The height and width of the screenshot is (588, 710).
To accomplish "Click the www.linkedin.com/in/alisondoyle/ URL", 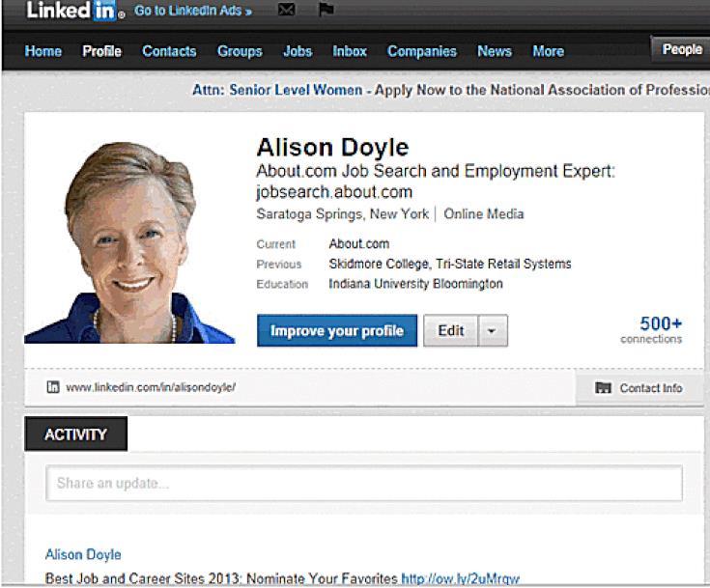I will pyautogui.click(x=151, y=387).
